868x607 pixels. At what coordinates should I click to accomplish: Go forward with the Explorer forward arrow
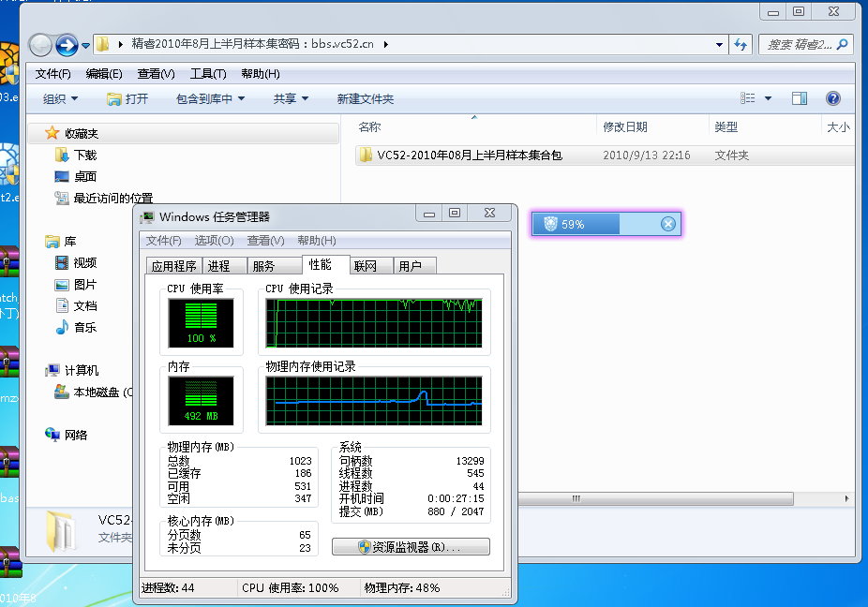[67, 45]
